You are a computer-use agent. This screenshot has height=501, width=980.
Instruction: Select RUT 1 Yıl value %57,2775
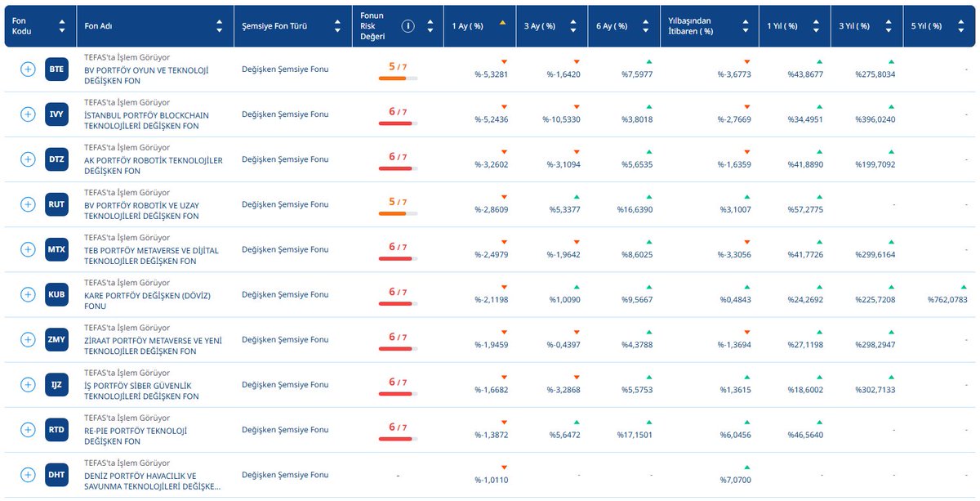click(804, 210)
